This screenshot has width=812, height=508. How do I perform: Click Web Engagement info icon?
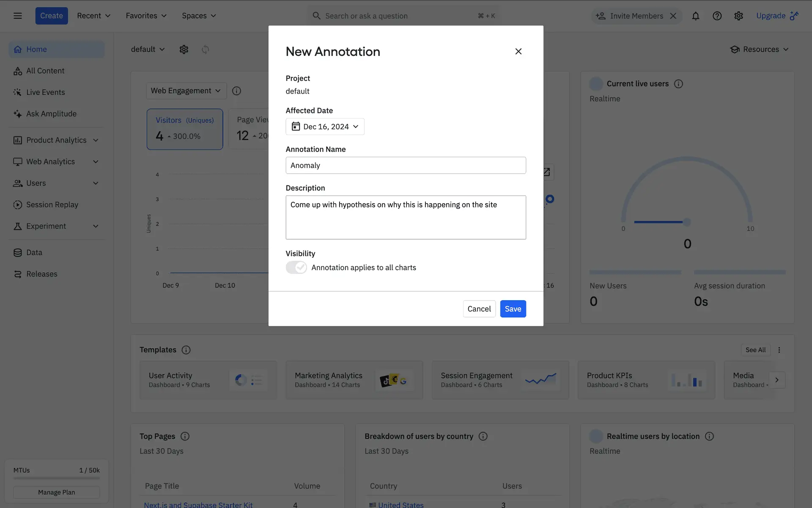236,91
